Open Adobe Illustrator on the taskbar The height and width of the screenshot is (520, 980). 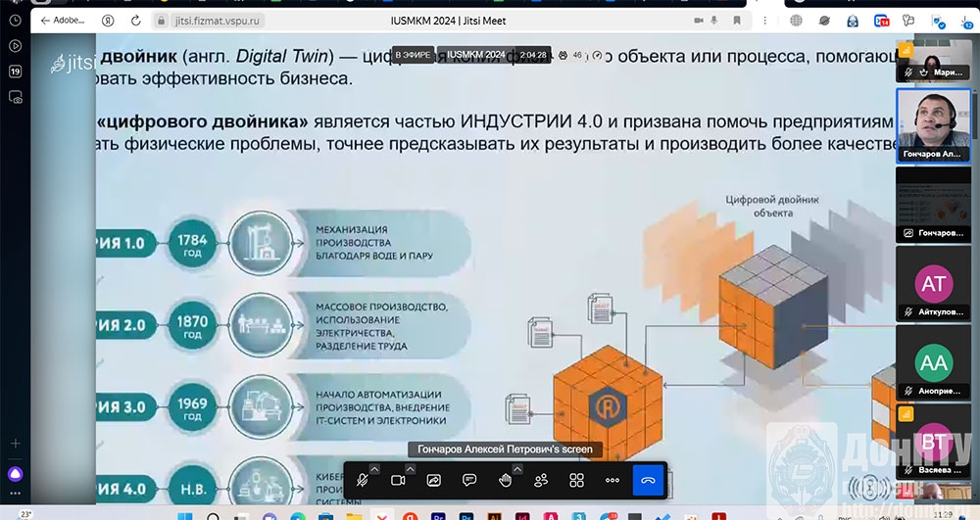point(494,516)
